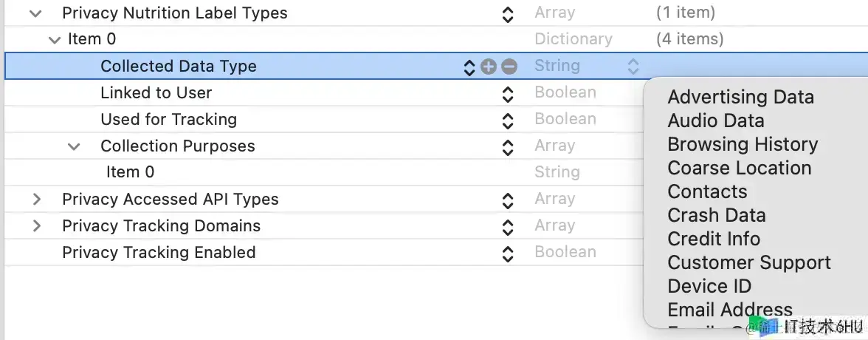Select the Used for Tracking key row
This screenshot has height=340, width=868.
coord(168,120)
